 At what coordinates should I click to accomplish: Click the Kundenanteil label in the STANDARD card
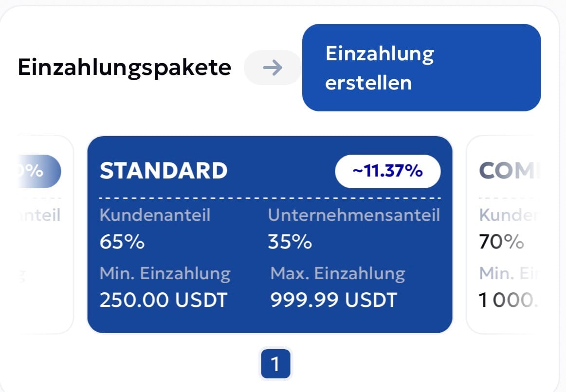(155, 215)
